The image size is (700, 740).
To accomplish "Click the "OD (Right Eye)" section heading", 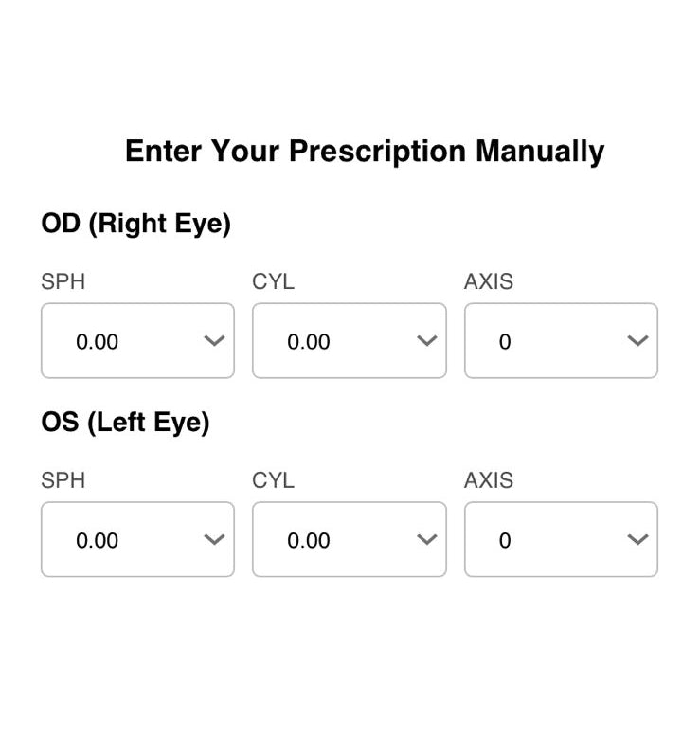I will coord(135,225).
